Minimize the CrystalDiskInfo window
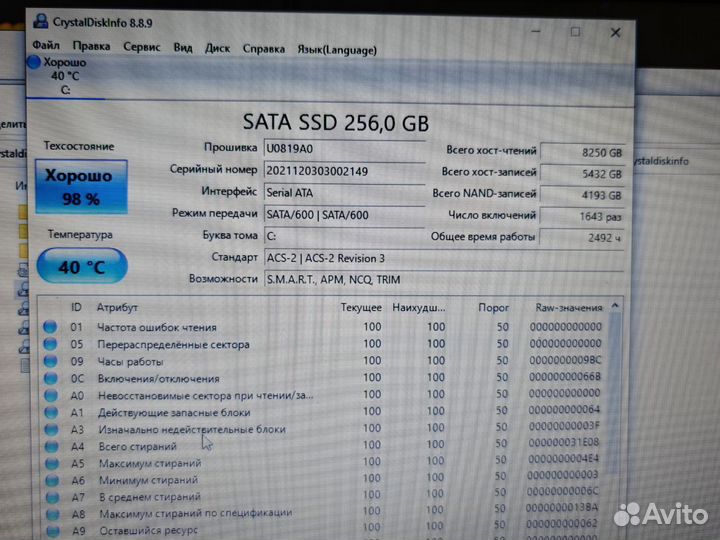The height and width of the screenshot is (540, 720). (x=535, y=31)
